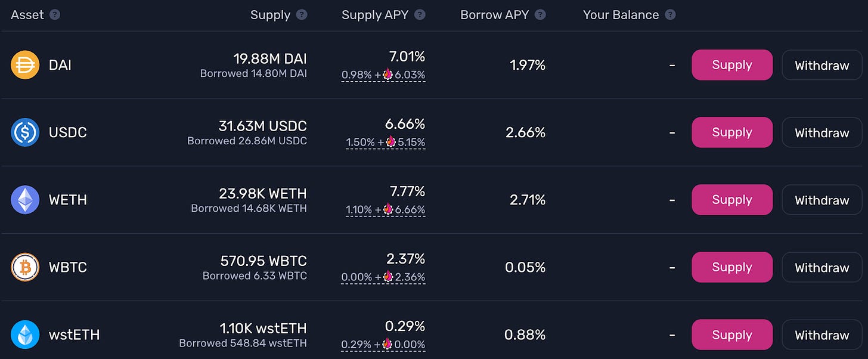
Task: Click the DAI token icon
Action: 25,65
